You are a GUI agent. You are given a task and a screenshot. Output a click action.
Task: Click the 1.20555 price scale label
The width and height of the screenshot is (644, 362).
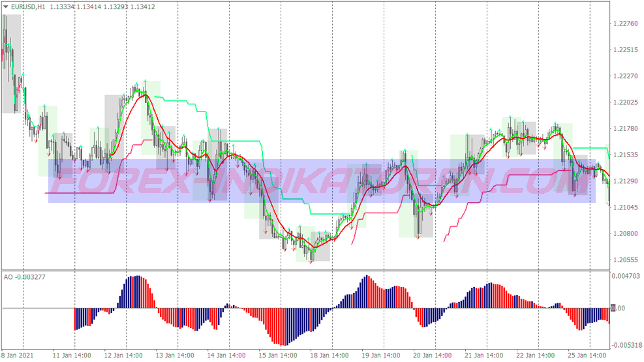point(625,260)
